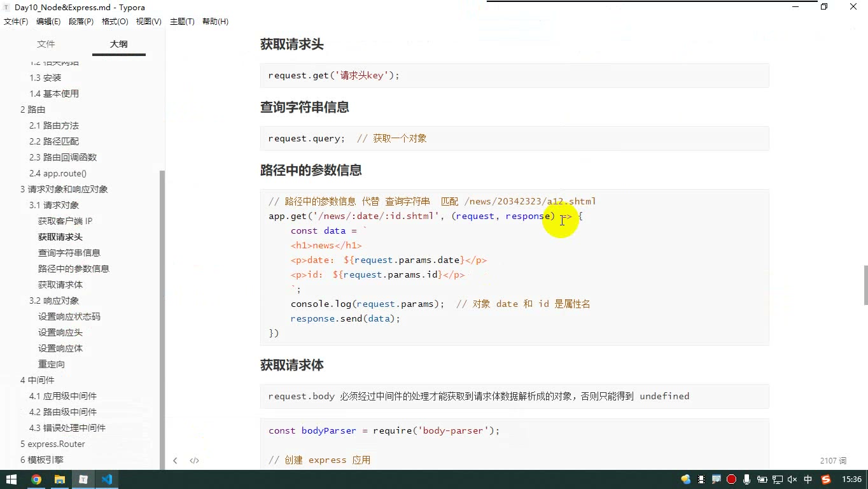
Task: Open File Explorer from the taskbar
Action: (59, 479)
